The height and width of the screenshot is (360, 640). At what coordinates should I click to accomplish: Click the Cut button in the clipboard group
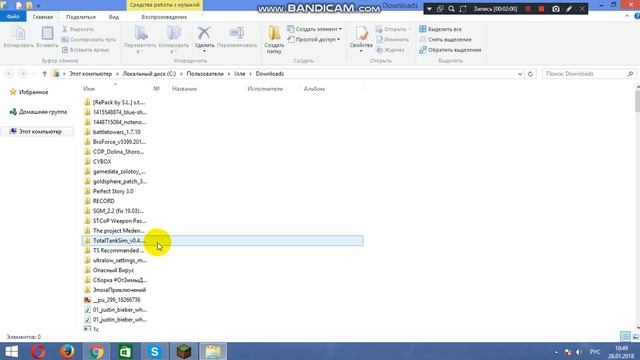click(x=78, y=29)
